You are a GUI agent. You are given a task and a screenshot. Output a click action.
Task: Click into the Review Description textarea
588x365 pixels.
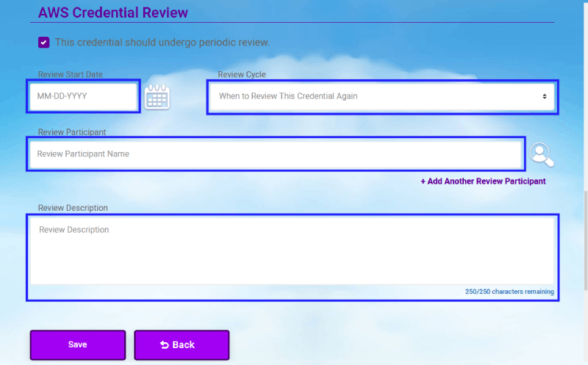pos(292,250)
